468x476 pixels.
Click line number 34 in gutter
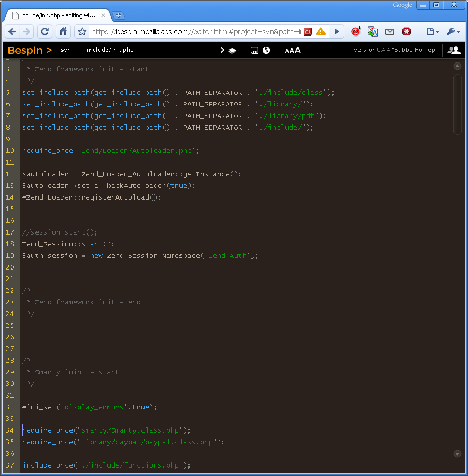pos(10,430)
